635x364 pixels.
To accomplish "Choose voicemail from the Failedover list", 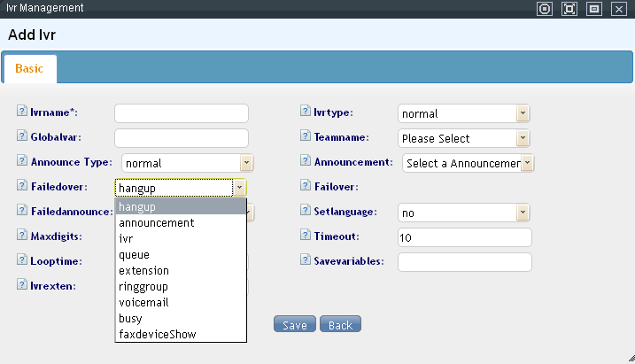I will [x=143, y=302].
